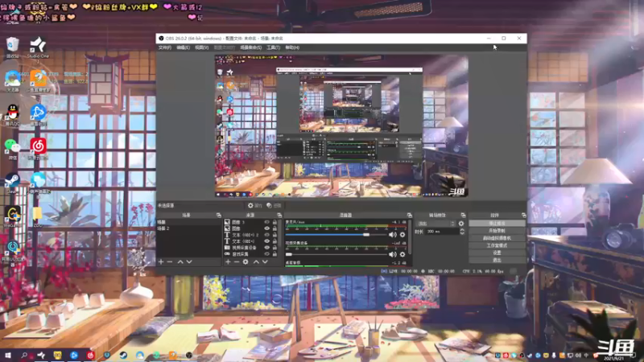Image resolution: width=644 pixels, height=362 pixels.
Task: Toggle the lock on 图像 3 source
Action: coord(275,222)
